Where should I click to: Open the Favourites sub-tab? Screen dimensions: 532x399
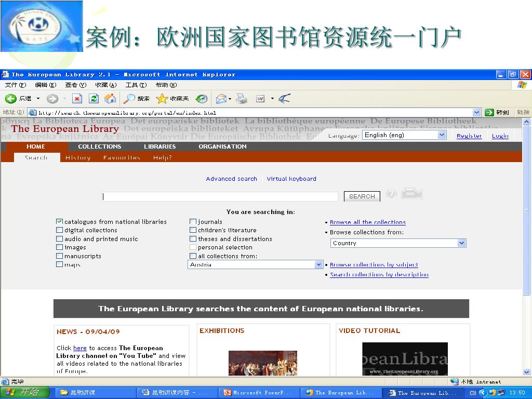tap(122, 157)
